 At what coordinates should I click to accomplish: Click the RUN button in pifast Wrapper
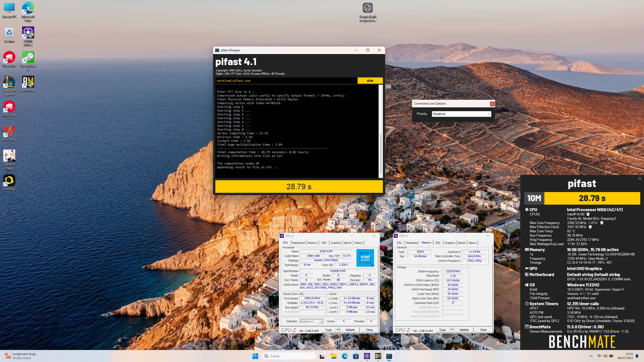click(370, 81)
